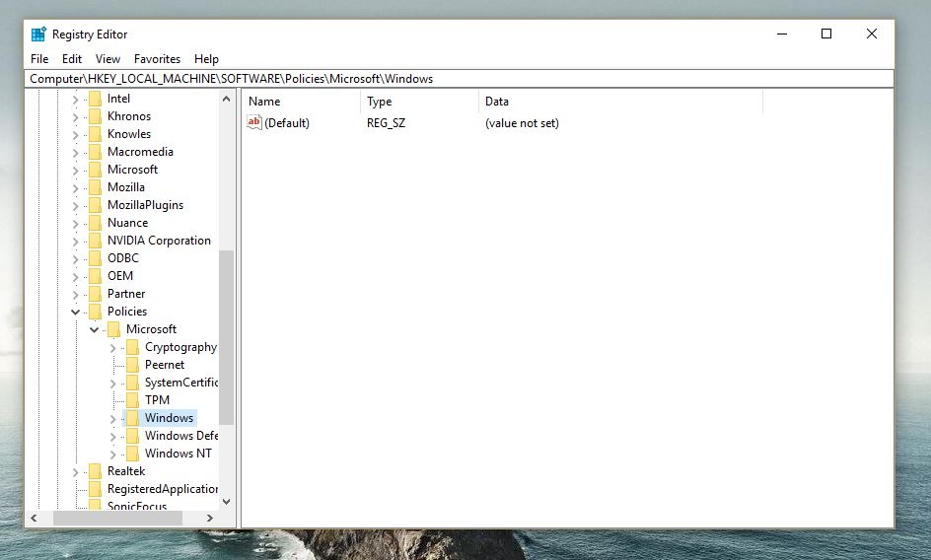The width and height of the screenshot is (931, 560).
Task: Click the NVIDIA Corporation folder icon
Action: pos(95,241)
